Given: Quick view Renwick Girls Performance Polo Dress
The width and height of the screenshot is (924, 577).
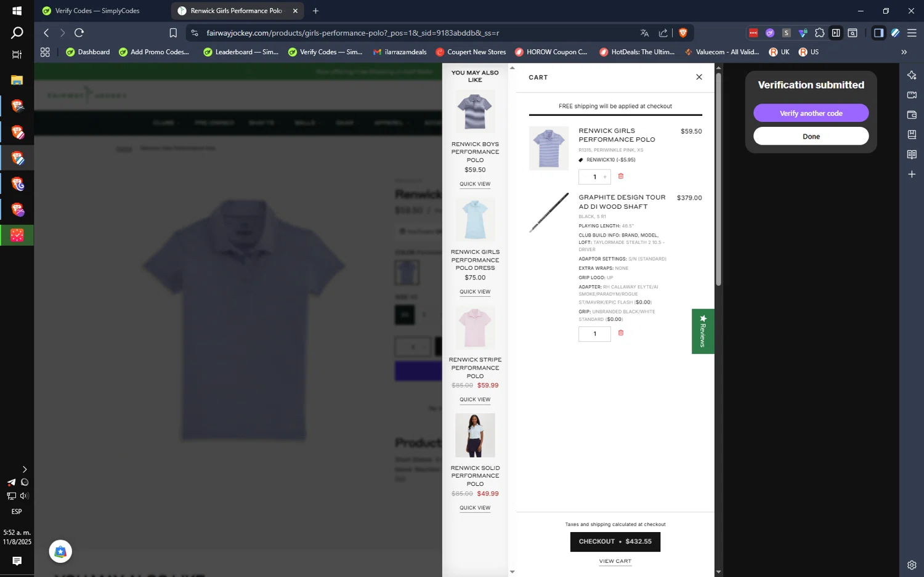Looking at the screenshot, I should pos(475,292).
